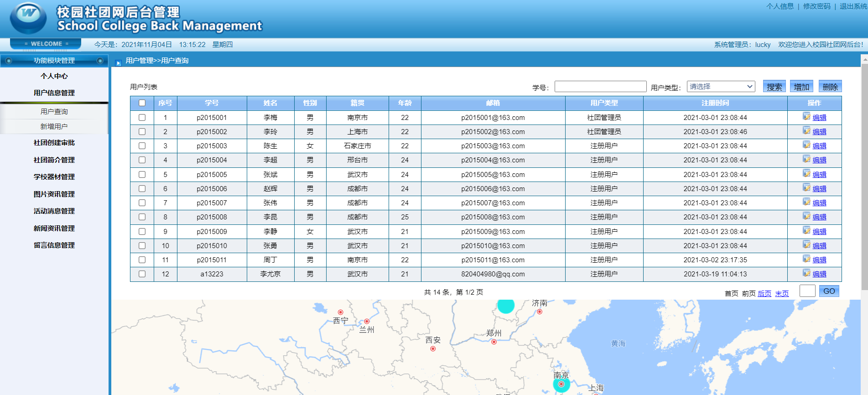
Task: Click 退出系统 to log out
Action: pos(853,6)
